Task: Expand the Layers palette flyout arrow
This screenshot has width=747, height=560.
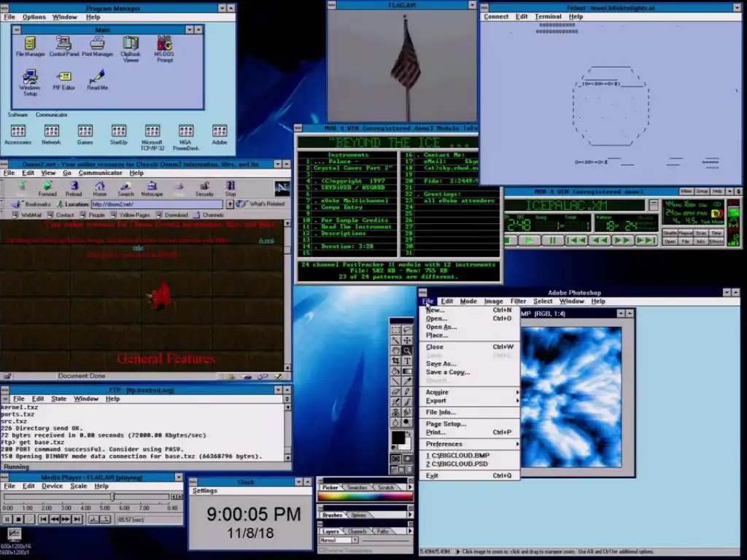Action: [x=410, y=531]
